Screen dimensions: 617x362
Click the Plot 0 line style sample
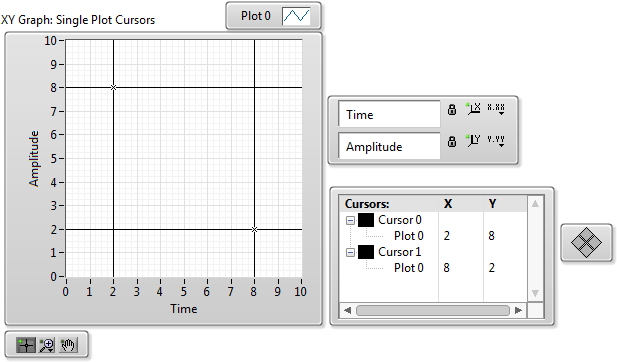(296, 16)
